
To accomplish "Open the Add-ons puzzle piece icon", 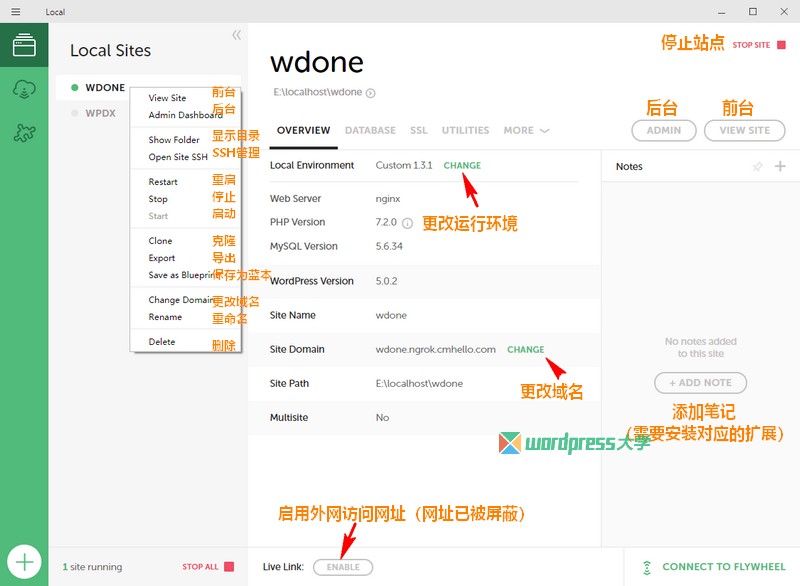I will pos(24,133).
